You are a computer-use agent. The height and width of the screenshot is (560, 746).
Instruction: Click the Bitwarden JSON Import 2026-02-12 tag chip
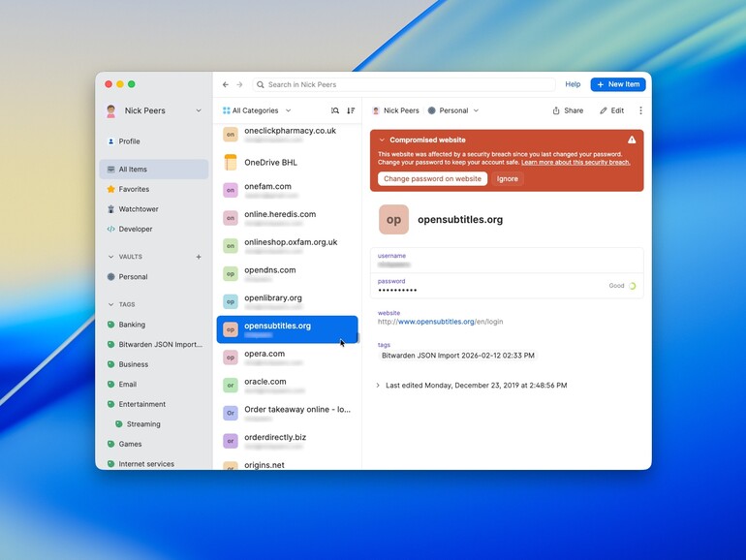point(457,356)
